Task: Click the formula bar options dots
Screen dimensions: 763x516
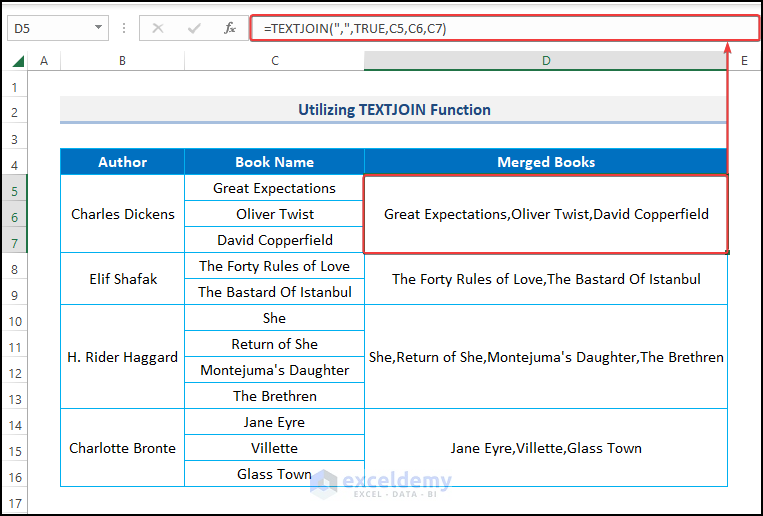Action: click(125, 28)
